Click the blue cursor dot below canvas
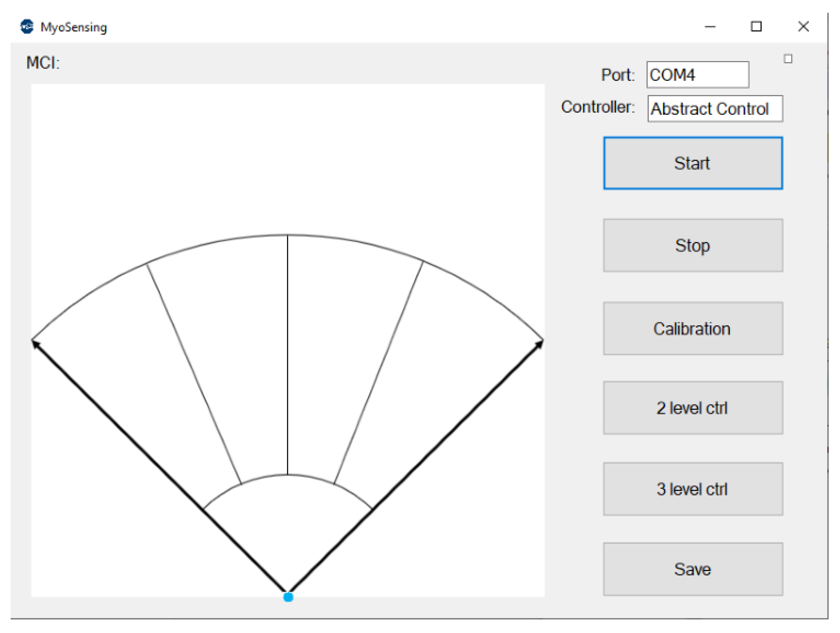The height and width of the screenshot is (633, 840). [x=288, y=597]
